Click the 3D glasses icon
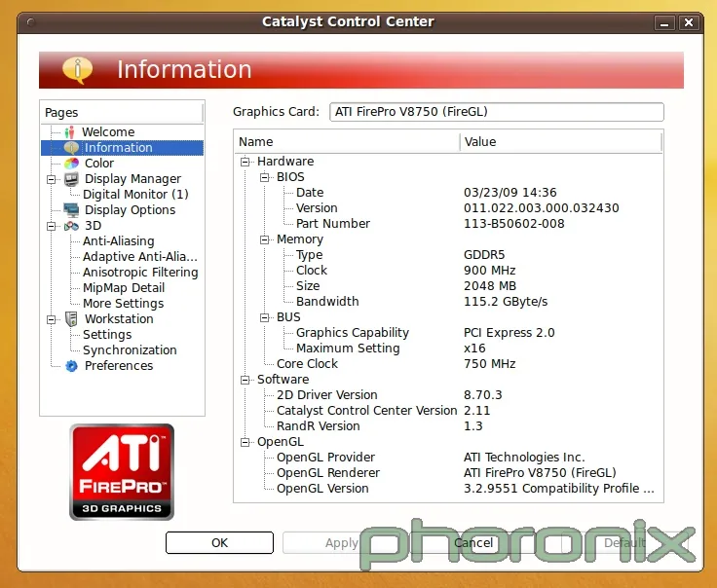The width and height of the screenshot is (717, 588). click(71, 226)
